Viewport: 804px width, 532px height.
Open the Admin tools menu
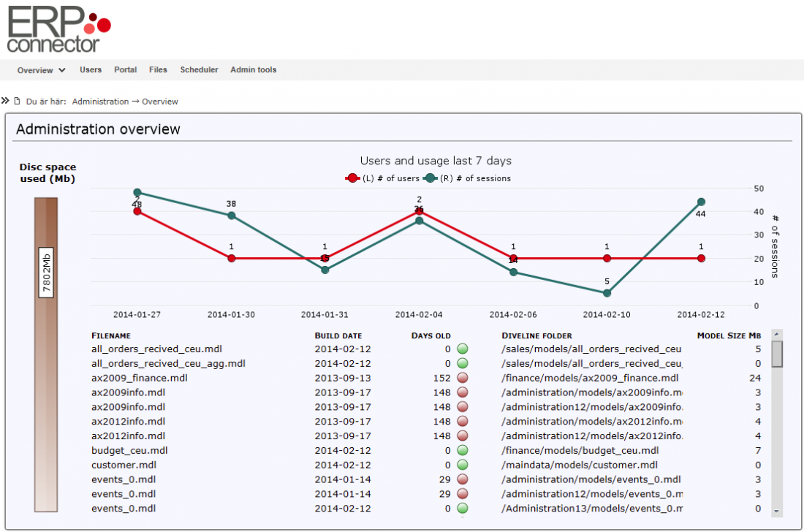253,70
